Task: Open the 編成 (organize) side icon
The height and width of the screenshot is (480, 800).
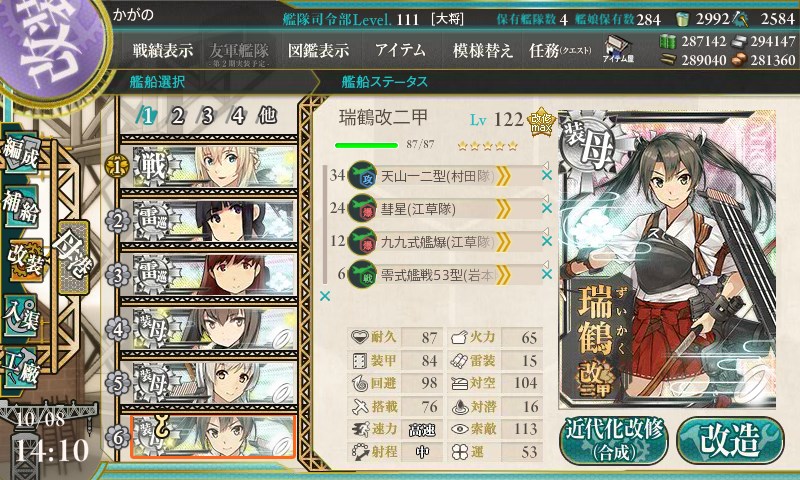Action: (x=21, y=153)
